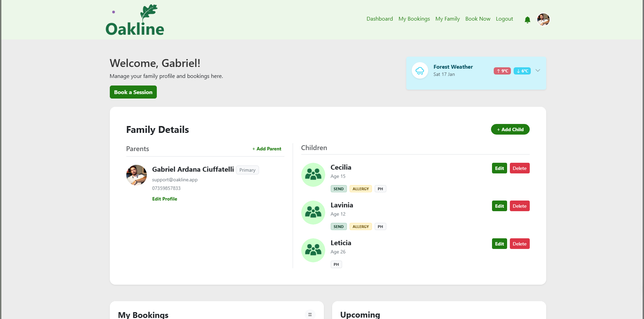Open the My Bookings list options icon

click(x=310, y=314)
